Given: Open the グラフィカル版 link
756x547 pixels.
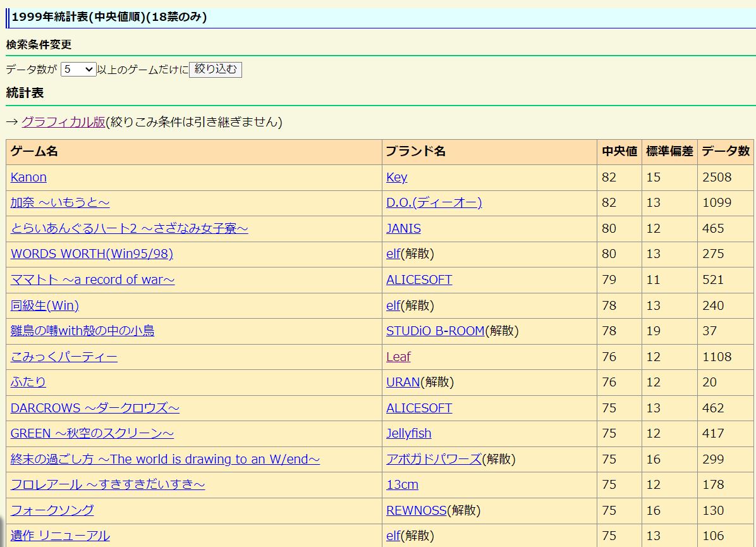Looking at the screenshot, I should pyautogui.click(x=63, y=121).
